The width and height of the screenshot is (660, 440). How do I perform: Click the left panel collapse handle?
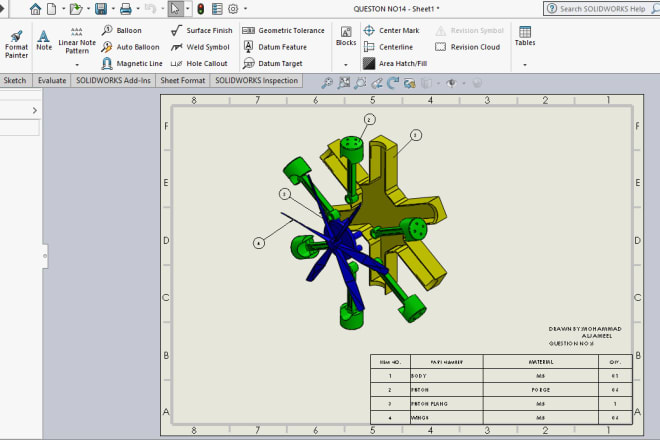coord(45,256)
